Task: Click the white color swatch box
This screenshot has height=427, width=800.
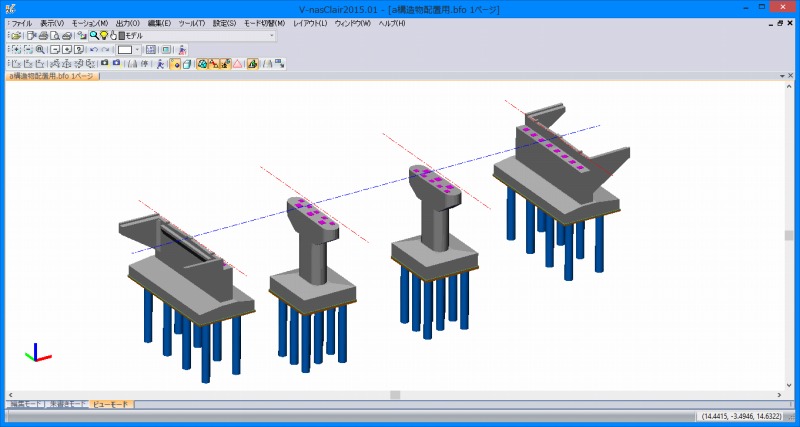Action: click(x=125, y=49)
